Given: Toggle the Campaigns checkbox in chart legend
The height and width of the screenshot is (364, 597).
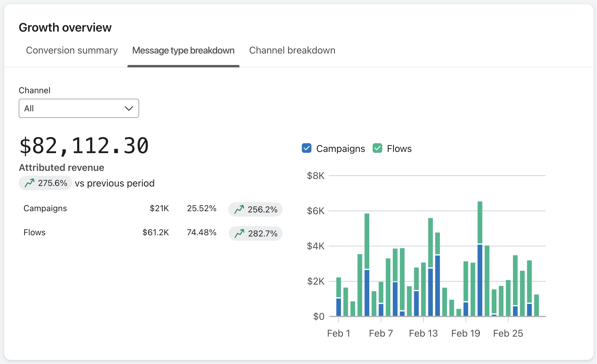Looking at the screenshot, I should pos(307,148).
